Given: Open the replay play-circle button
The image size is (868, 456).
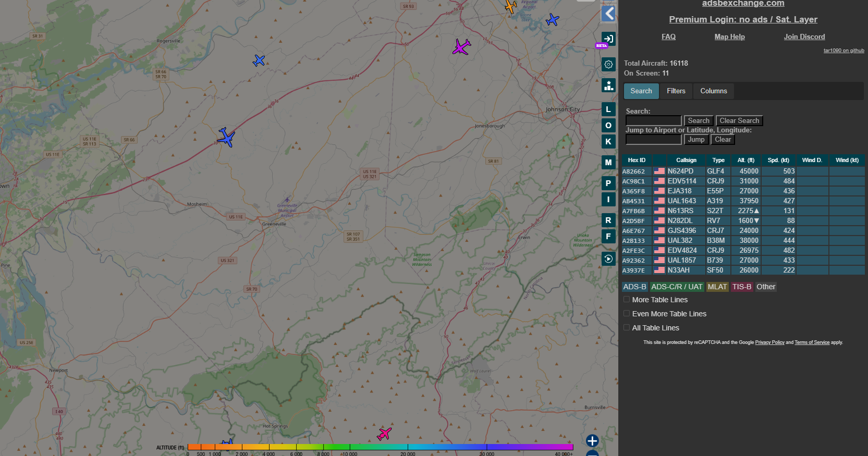Looking at the screenshot, I should (x=608, y=259).
